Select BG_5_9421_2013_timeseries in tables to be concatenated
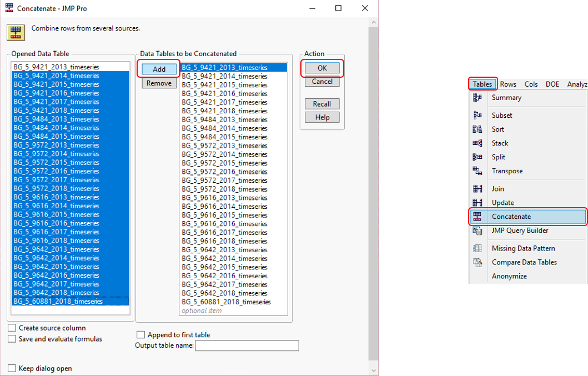588x376 pixels. click(x=234, y=68)
